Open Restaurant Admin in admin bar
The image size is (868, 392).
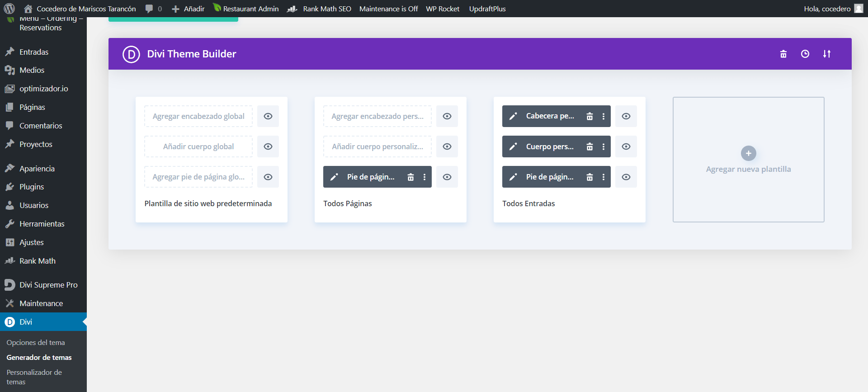point(246,9)
